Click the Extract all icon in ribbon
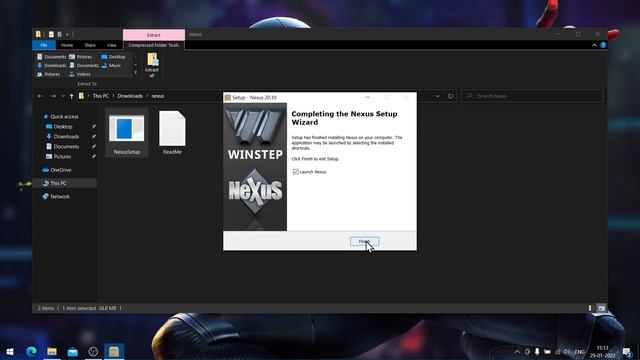The image size is (640, 360). click(x=152, y=65)
